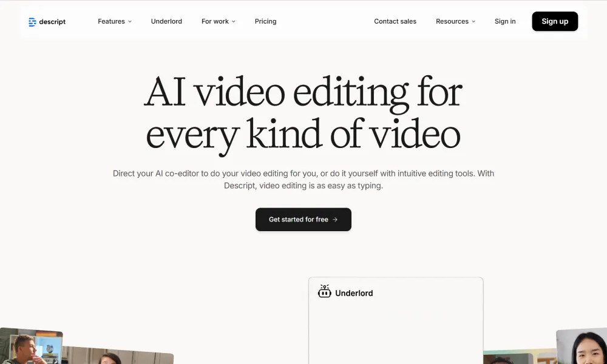The height and width of the screenshot is (364, 607).
Task: Click the second video thumbnail from the left
Action: click(118, 357)
